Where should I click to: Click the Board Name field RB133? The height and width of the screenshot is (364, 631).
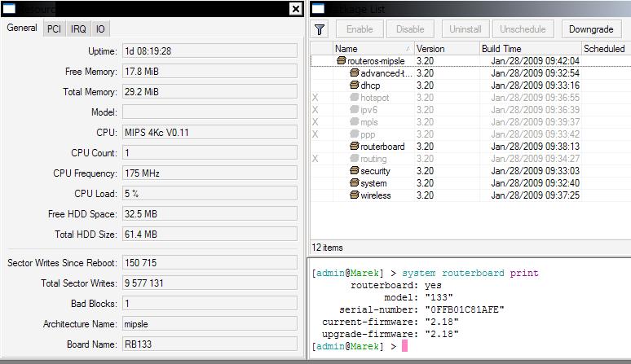(210, 344)
